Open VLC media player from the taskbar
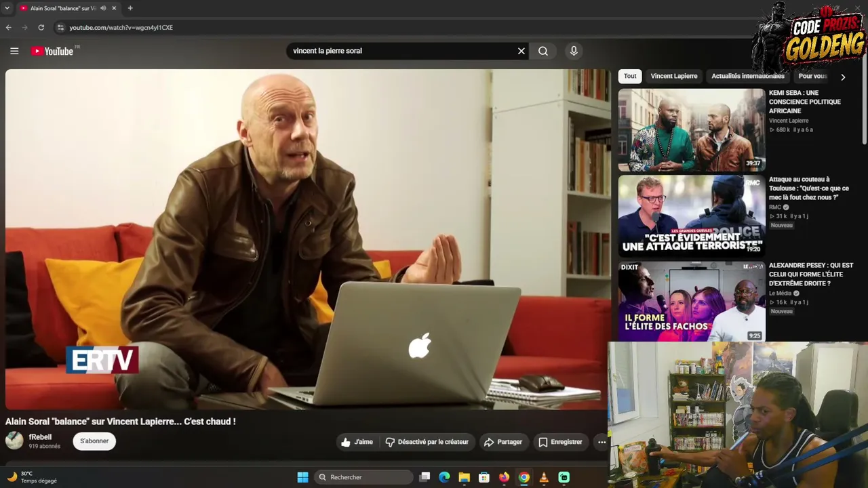 pos(544,477)
